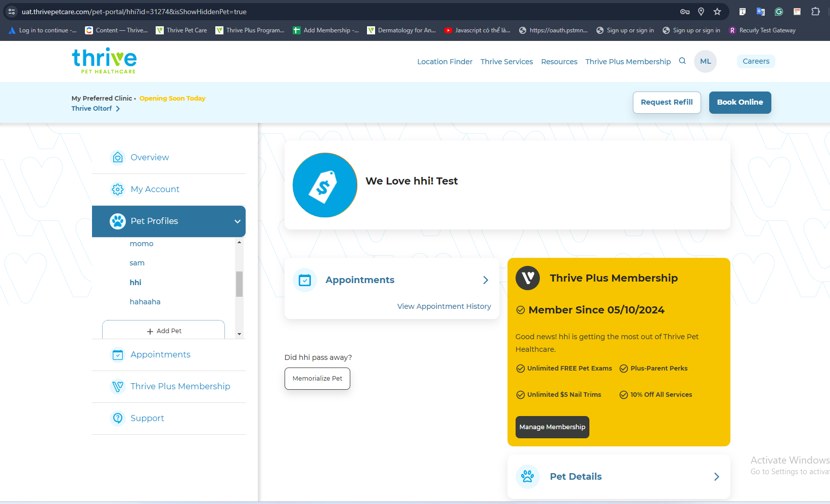Open the Log in to continue bookmark
The image size is (830, 504).
pos(43,30)
